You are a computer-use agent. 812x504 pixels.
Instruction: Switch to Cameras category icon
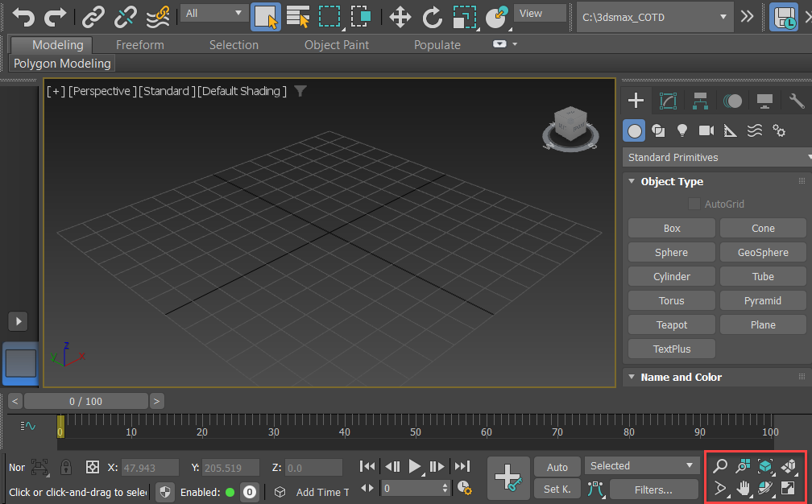tap(706, 130)
